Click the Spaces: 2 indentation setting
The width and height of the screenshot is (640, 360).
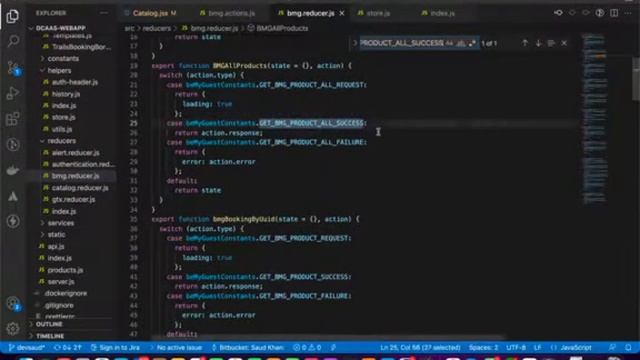coord(483,347)
